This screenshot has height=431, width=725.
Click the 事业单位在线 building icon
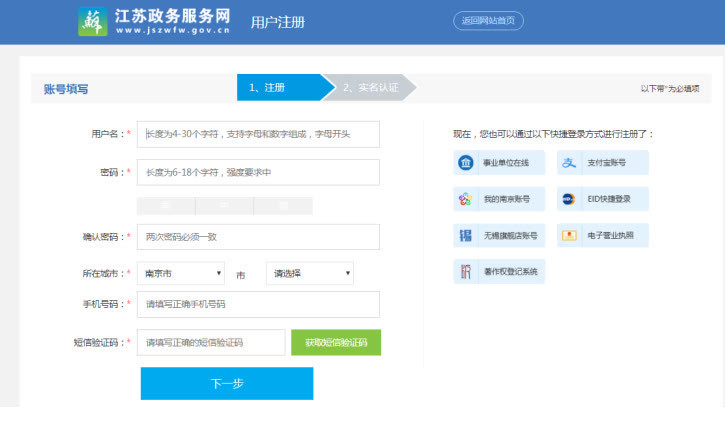tap(466, 163)
